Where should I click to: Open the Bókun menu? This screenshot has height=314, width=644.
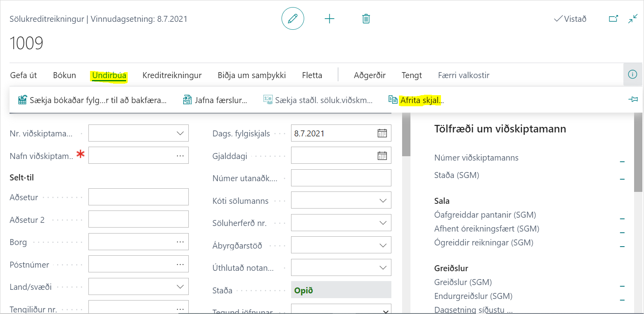65,75
